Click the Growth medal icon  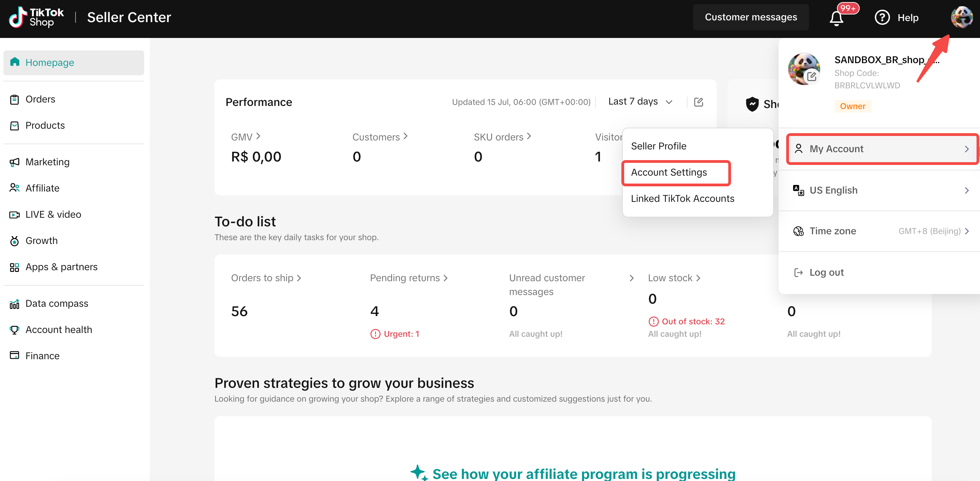click(14, 241)
